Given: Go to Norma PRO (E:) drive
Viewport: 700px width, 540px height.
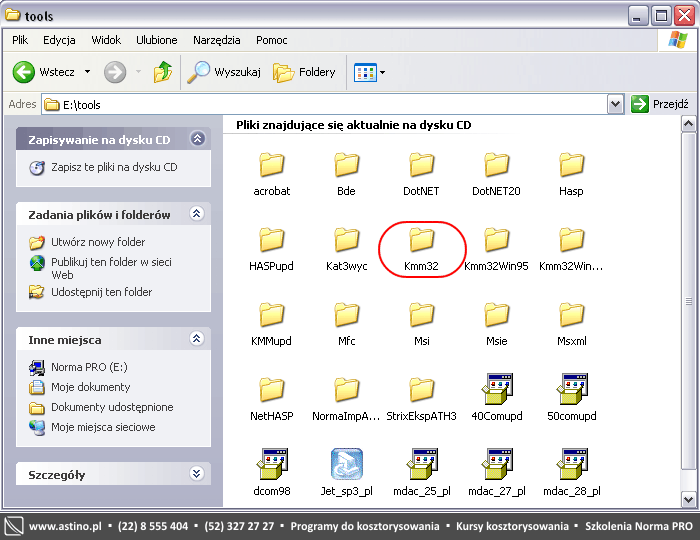Looking at the screenshot, I should tap(78, 367).
